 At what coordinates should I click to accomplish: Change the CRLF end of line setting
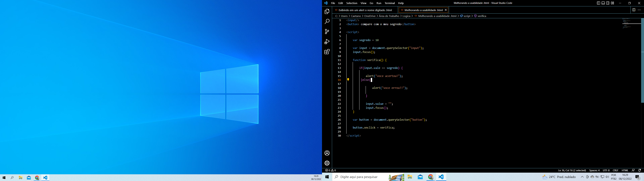coord(615,170)
